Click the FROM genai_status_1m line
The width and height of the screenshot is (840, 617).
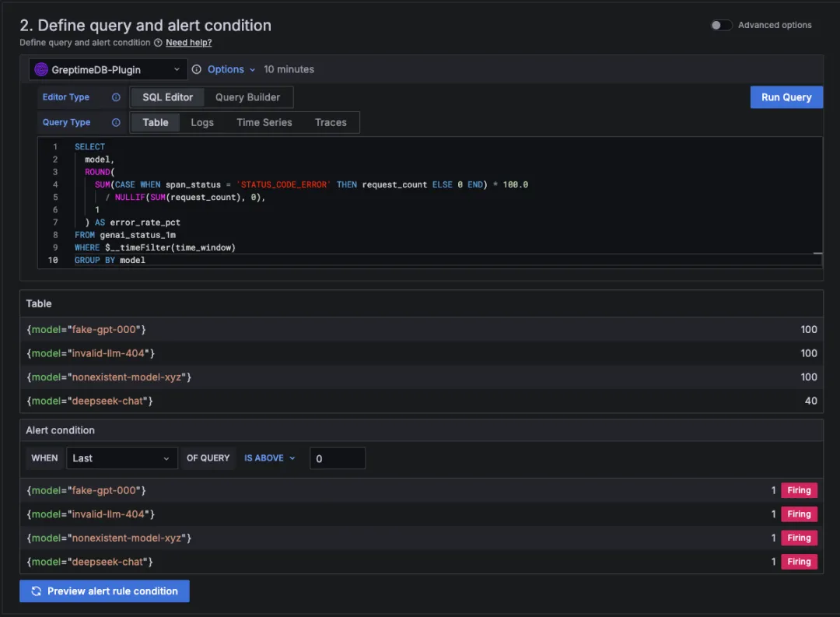tap(124, 235)
